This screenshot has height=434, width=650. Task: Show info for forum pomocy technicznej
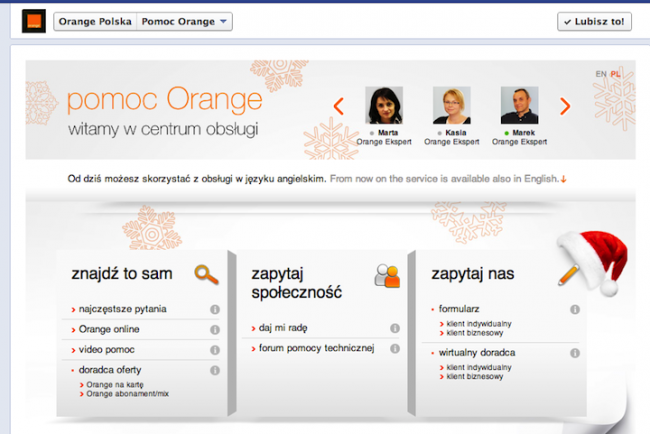pyautogui.click(x=395, y=349)
